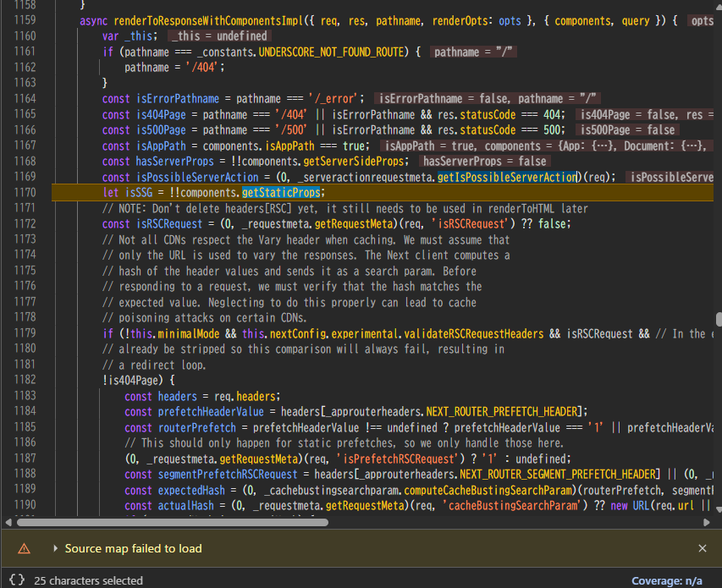Click the routerPrefetch variable declaration
This screenshot has height=588, width=722.
197,428
